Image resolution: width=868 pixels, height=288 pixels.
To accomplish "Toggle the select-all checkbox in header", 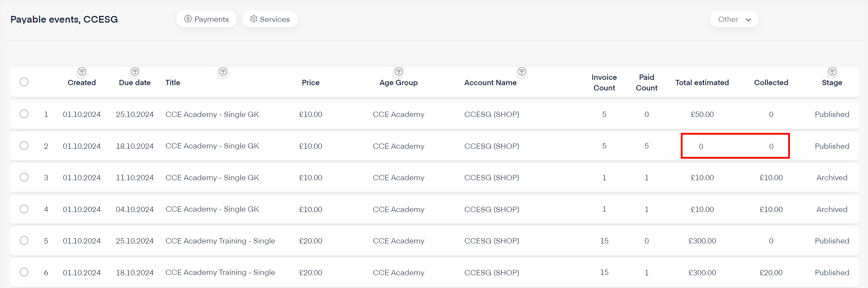I will (24, 82).
